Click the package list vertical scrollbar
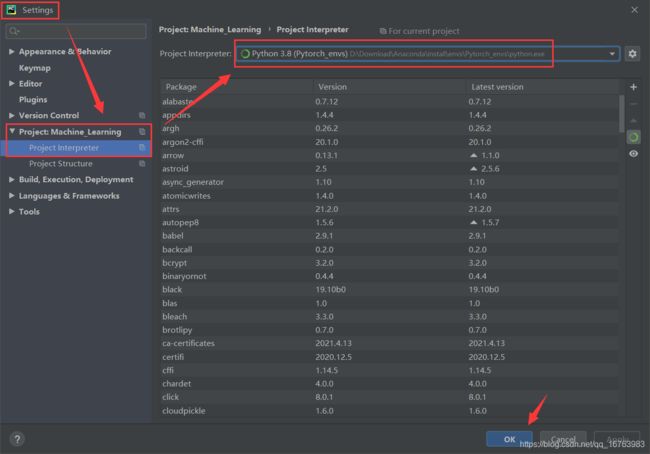Viewport: 650px width, 454px height. tap(621, 114)
